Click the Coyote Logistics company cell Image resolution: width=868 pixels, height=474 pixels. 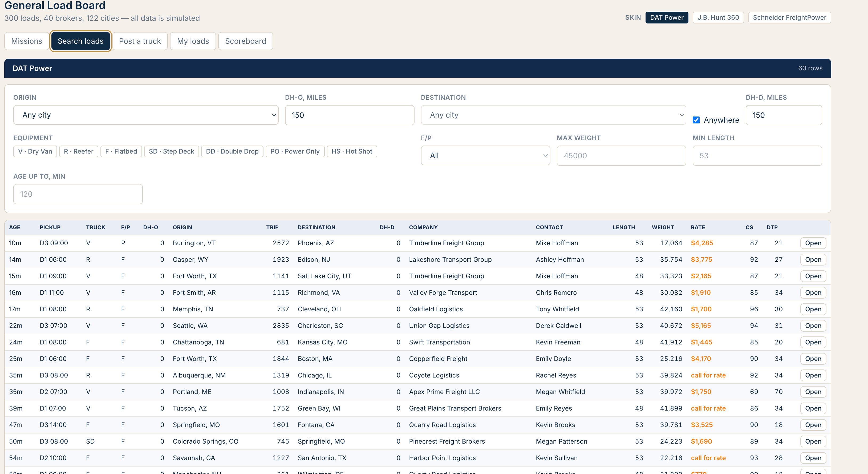(434, 375)
